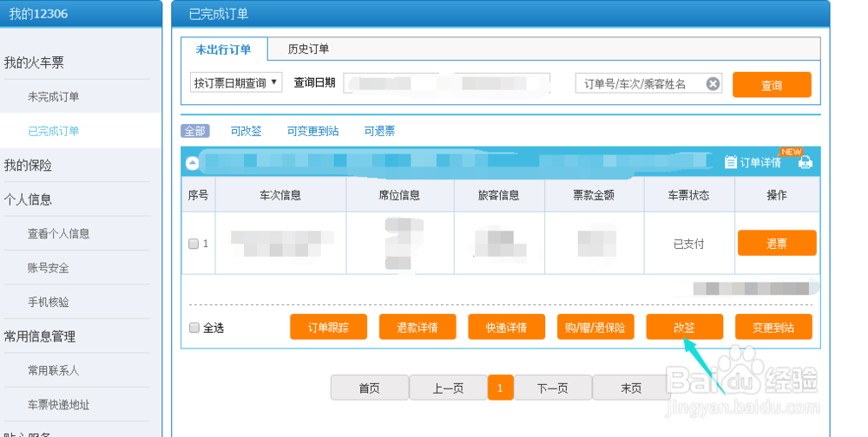Open 订单详情 via the clipboard icon
The image size is (868, 437).
point(731,162)
